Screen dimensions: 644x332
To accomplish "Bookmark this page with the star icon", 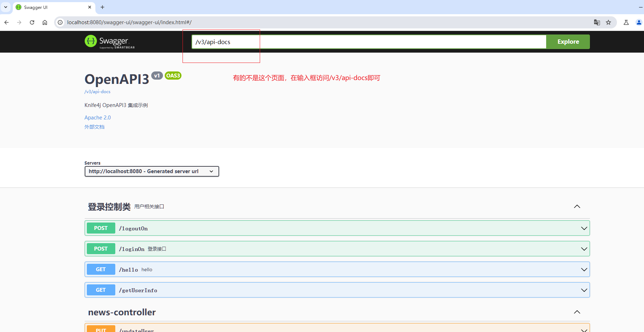I will click(x=609, y=22).
